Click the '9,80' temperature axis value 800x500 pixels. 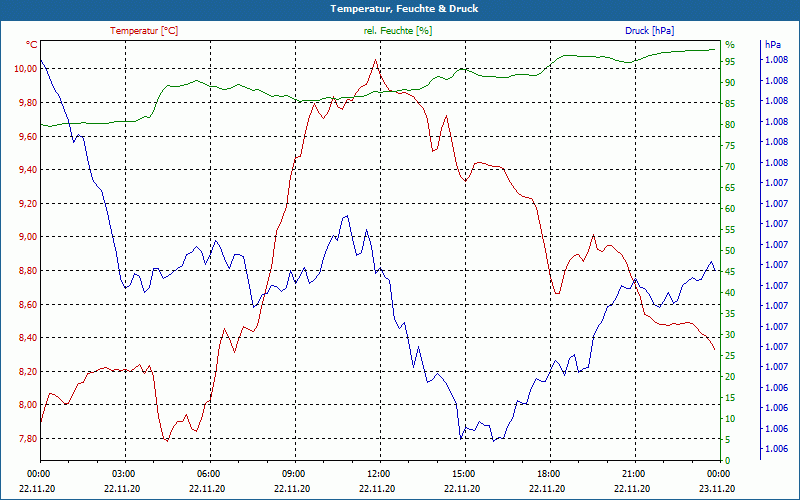[28, 103]
